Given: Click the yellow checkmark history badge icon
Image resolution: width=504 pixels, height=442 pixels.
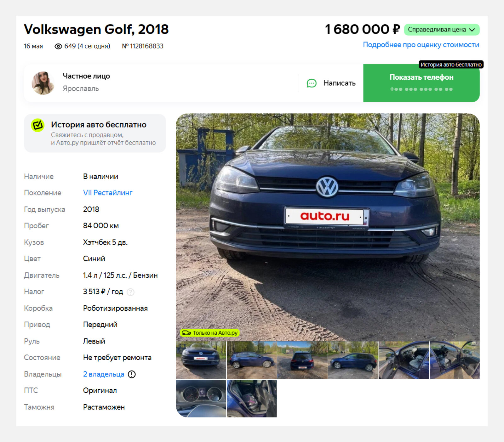Looking at the screenshot, I should click(37, 125).
